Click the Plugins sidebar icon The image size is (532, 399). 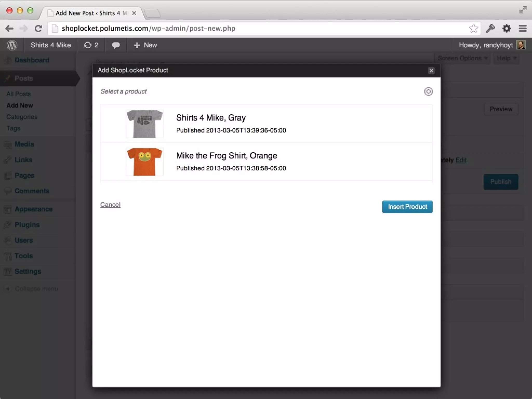point(8,225)
